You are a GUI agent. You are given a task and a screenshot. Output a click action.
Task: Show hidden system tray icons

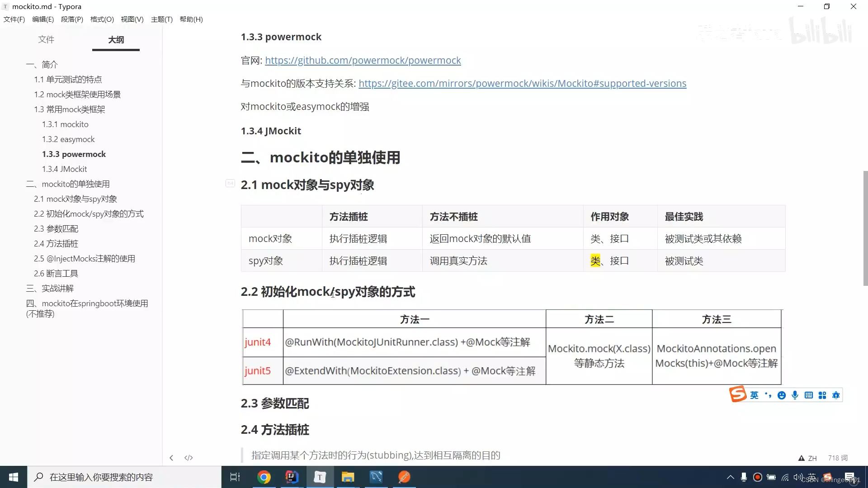(x=730, y=477)
